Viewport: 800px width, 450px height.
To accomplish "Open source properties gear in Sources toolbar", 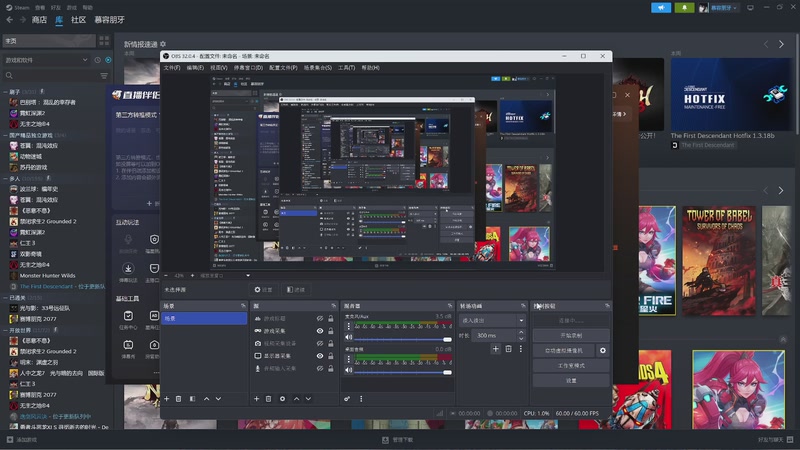I will 282,398.
